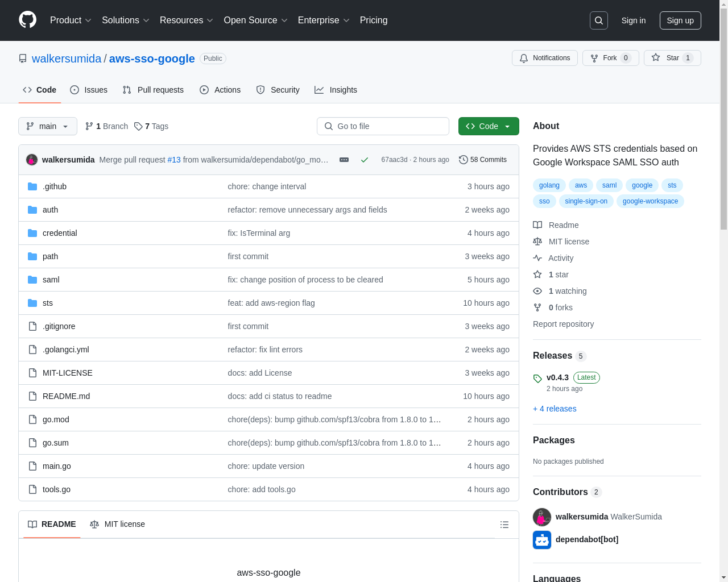Click walkersumida avatar under Contributors
Screen dimensions: 728x582
coord(542,517)
